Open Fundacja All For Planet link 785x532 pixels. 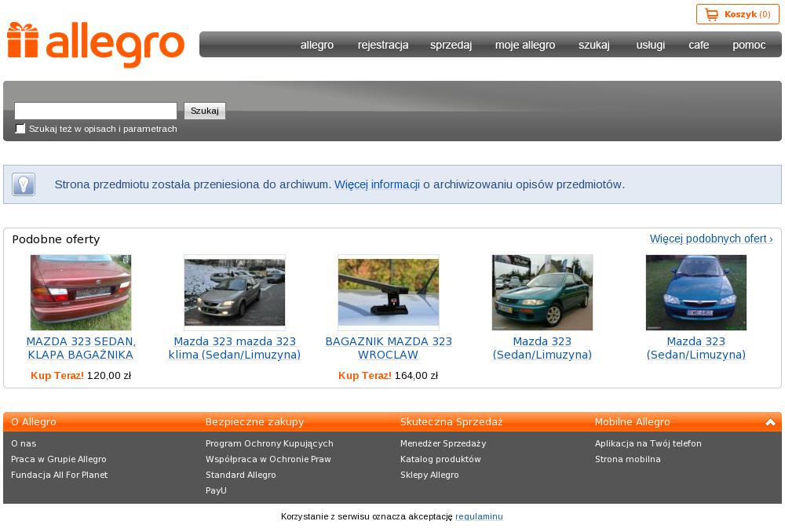[59, 475]
